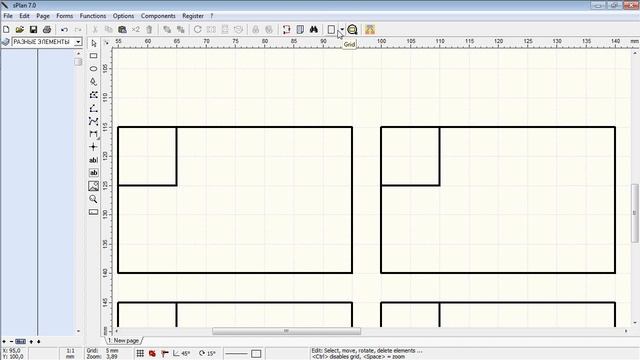Image resolution: width=640 pixels, height=360 pixels.
Task: Click the Redo arrow icon
Action: 78,29
